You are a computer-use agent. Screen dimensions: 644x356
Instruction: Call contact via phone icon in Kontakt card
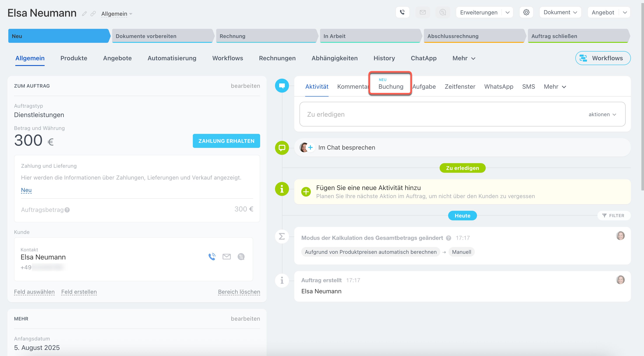point(212,257)
